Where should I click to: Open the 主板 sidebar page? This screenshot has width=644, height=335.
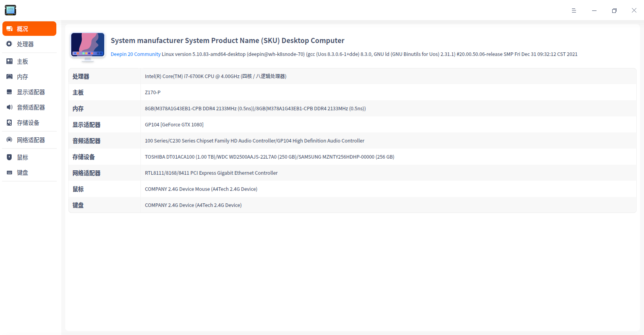[x=29, y=61]
